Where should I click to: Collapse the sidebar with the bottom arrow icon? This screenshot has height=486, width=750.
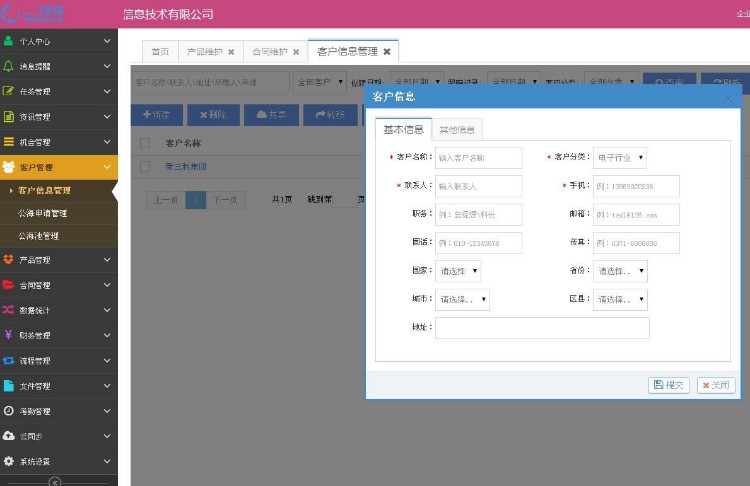point(55,482)
